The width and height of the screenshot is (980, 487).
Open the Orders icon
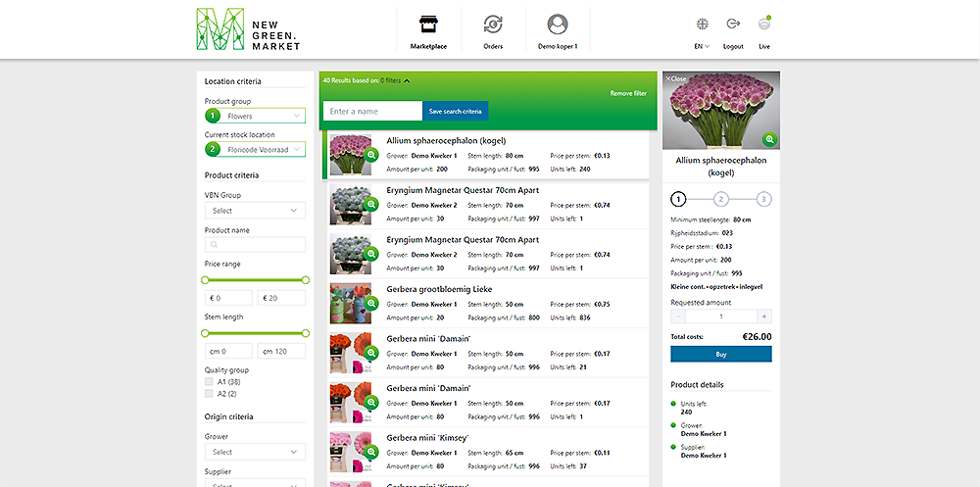[493, 24]
